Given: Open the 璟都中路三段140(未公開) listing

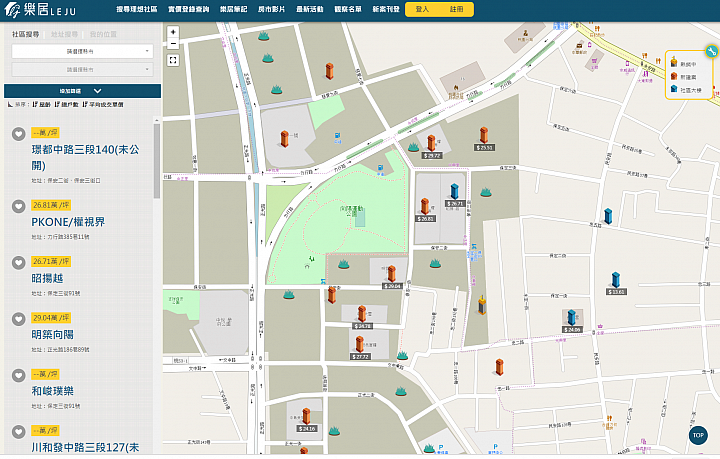Looking at the screenshot, I should click(x=85, y=157).
